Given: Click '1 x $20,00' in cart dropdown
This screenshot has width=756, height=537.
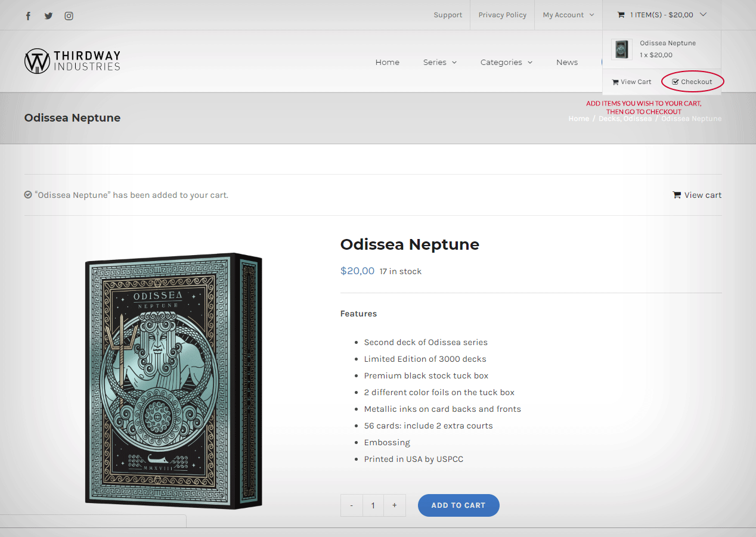Looking at the screenshot, I should pos(656,55).
